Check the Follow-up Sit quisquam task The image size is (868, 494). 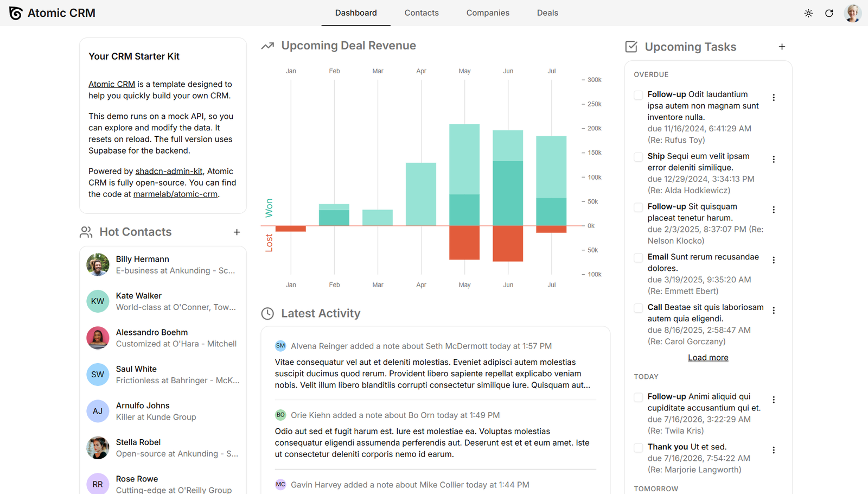(639, 207)
